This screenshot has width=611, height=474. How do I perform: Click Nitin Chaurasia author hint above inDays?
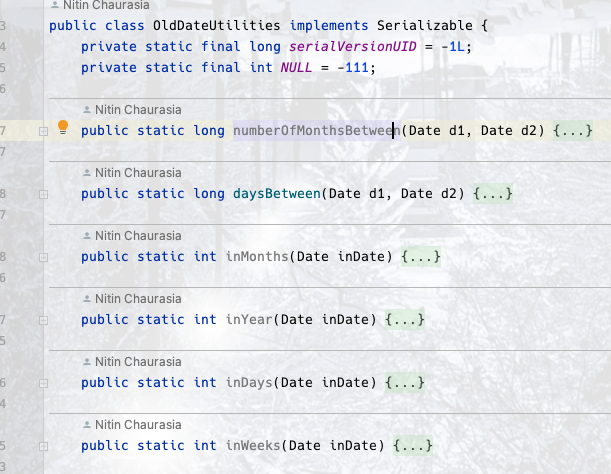tap(138, 362)
